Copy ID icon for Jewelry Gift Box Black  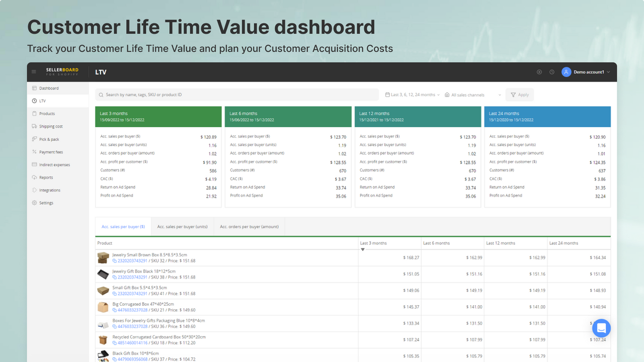coord(115,277)
